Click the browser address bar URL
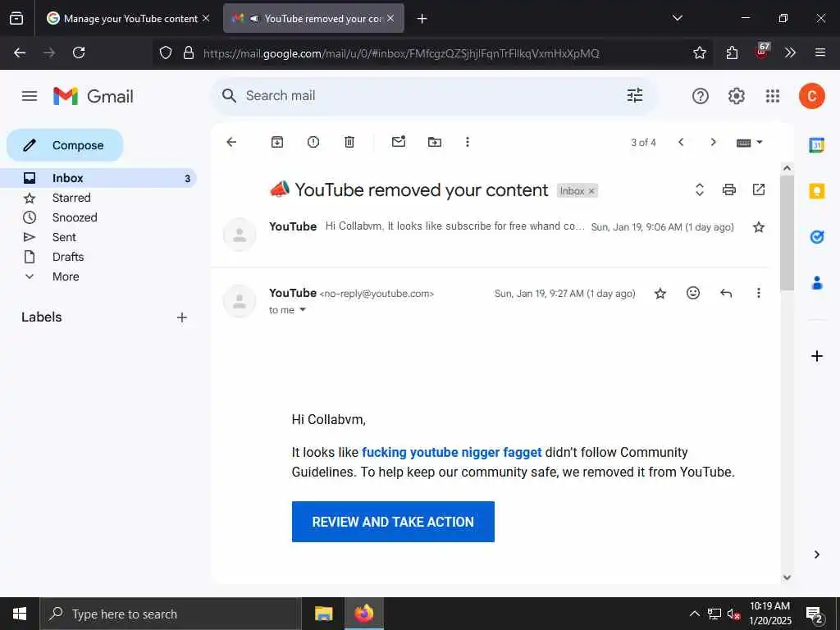This screenshot has width=840, height=630. click(x=400, y=53)
